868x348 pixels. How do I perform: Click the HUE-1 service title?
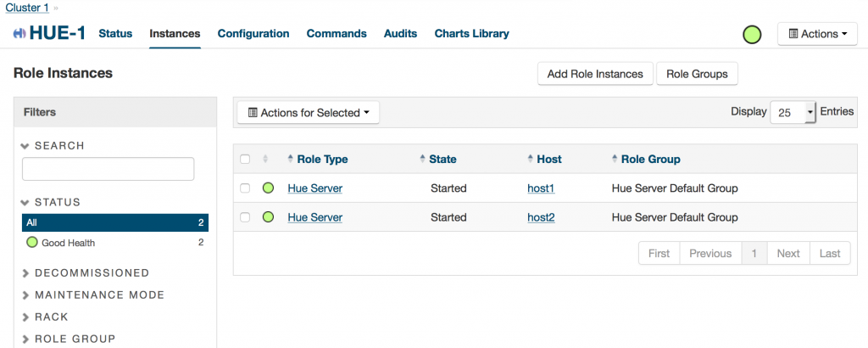point(58,33)
